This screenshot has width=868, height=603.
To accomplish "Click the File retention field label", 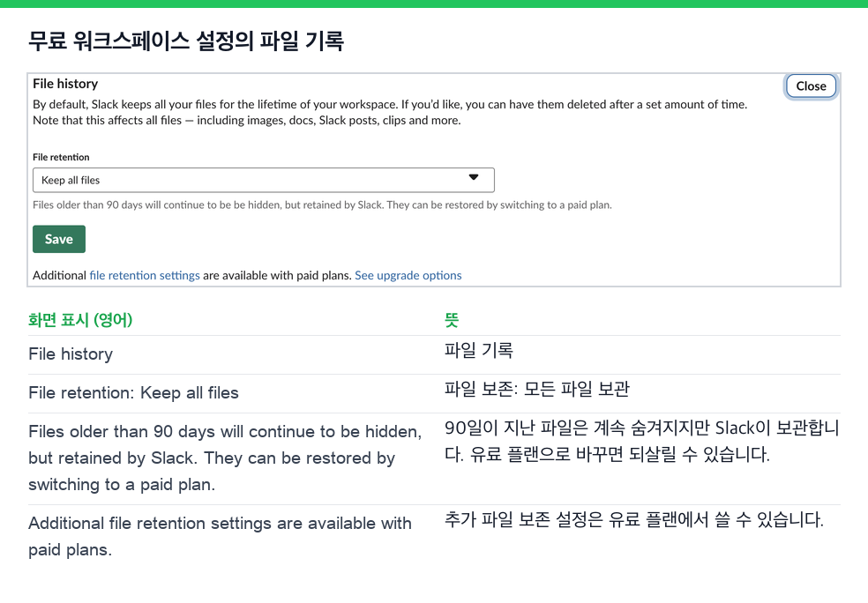I will [x=61, y=157].
